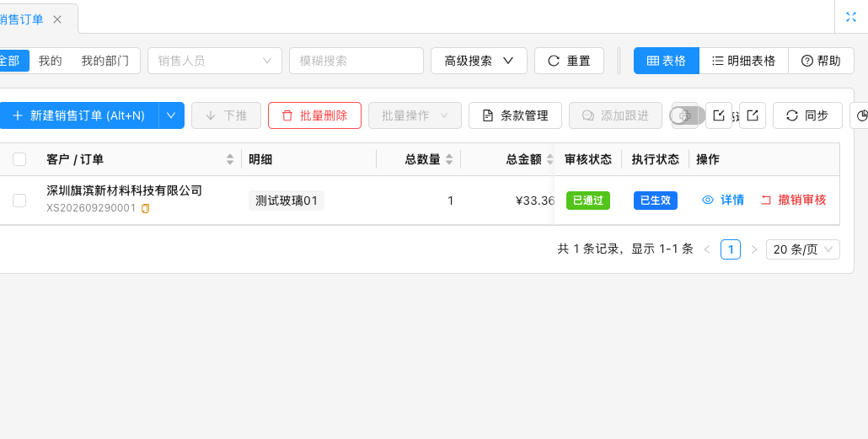
Task: Switch to 明细表格 view
Action: (x=743, y=61)
